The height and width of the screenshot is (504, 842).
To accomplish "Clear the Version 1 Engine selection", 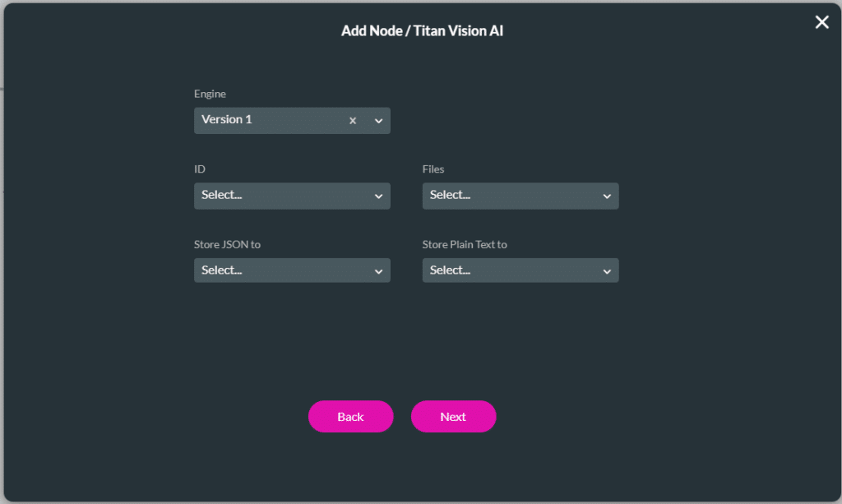I will click(352, 120).
